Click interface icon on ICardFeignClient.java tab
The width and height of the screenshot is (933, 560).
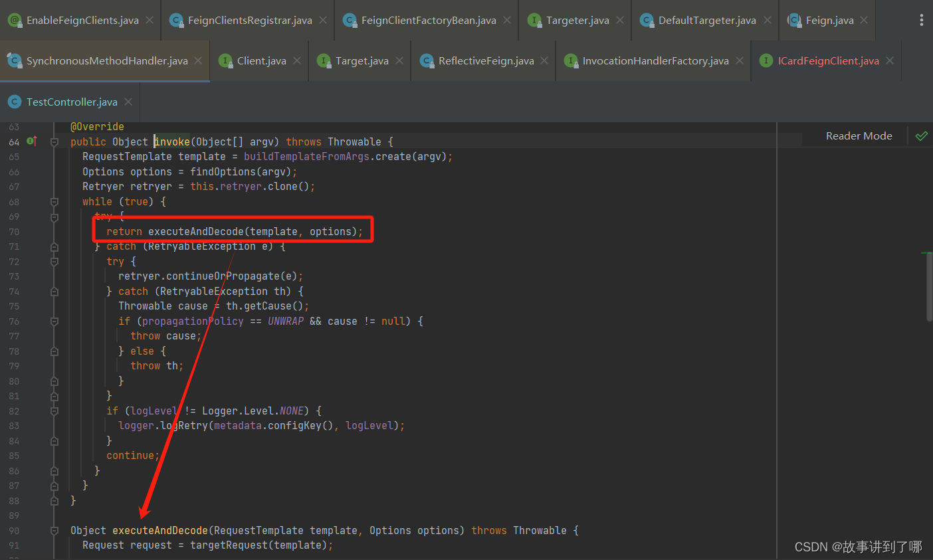pos(766,61)
